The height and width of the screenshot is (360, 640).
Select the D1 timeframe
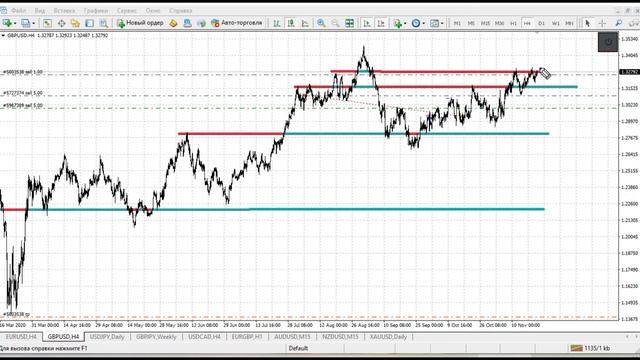pos(542,24)
